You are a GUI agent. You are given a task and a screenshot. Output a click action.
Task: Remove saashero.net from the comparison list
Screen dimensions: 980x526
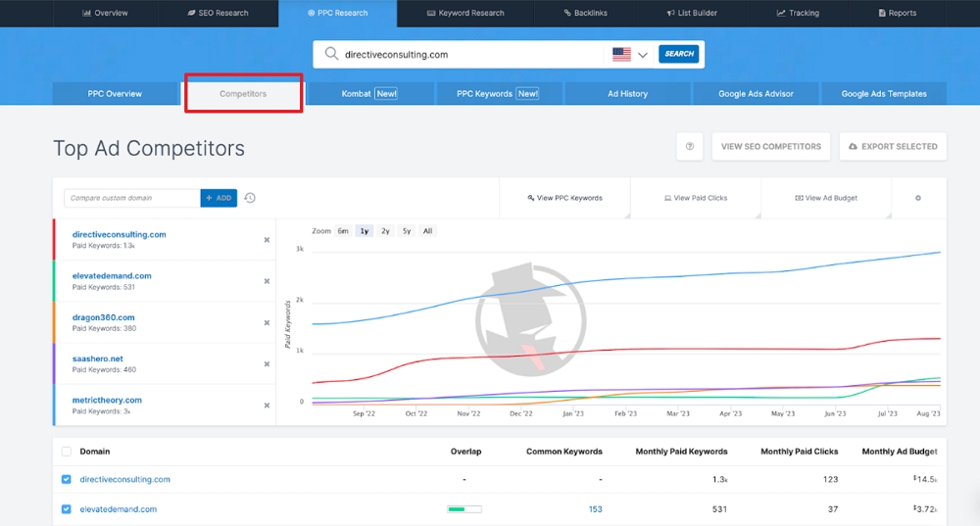tap(267, 363)
